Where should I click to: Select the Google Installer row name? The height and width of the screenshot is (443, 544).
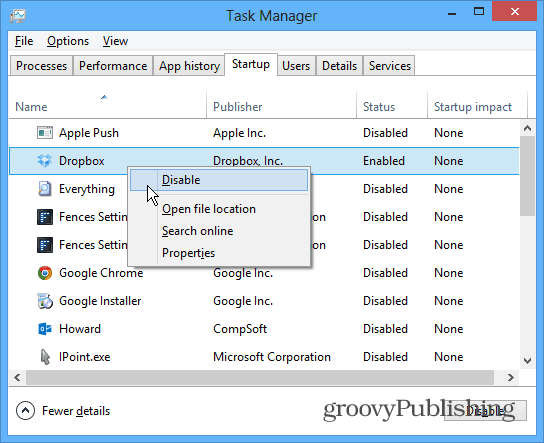[x=100, y=301]
